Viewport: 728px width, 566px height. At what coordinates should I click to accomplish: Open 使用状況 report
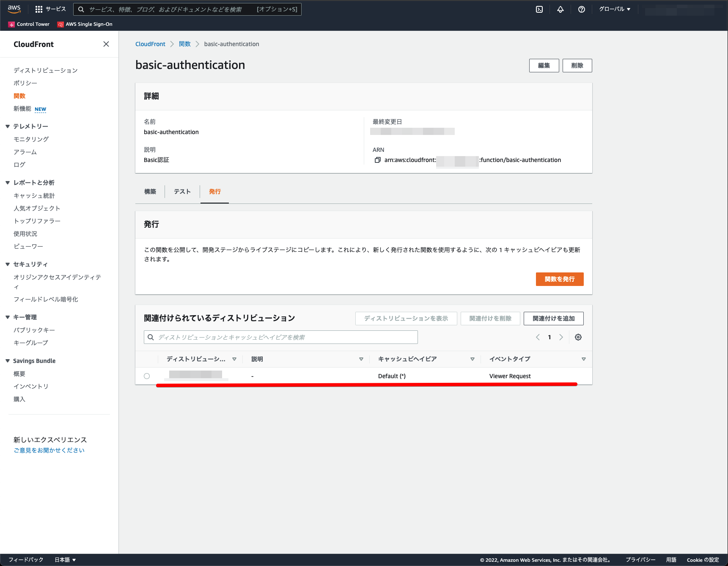pyautogui.click(x=25, y=234)
